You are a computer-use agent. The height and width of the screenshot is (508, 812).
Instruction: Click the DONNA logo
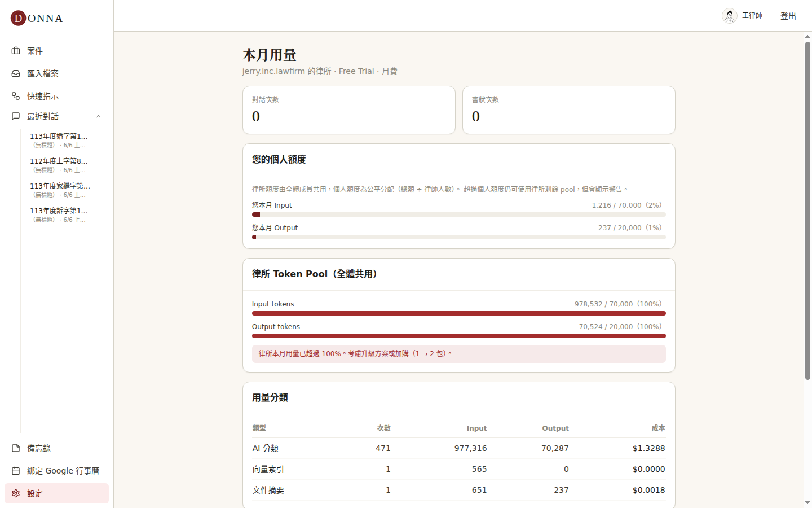point(37,18)
